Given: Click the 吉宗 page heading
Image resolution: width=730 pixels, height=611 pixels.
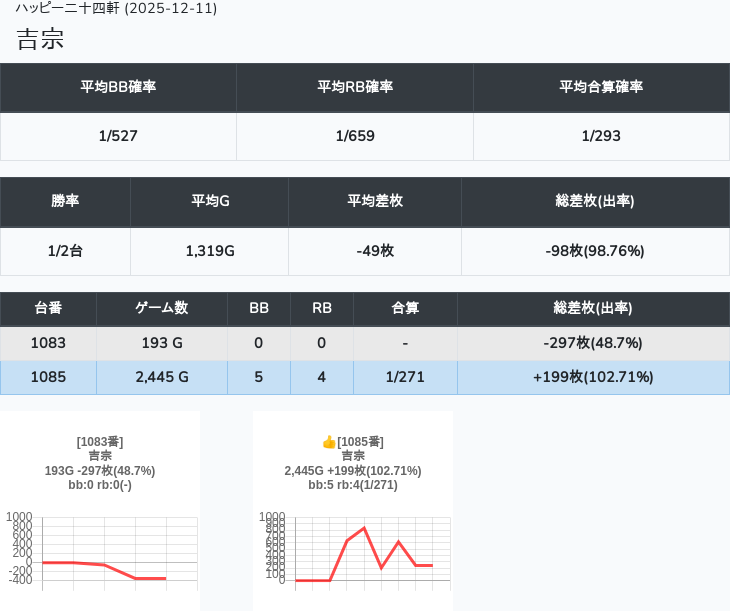Looking at the screenshot, I should 40,39.
